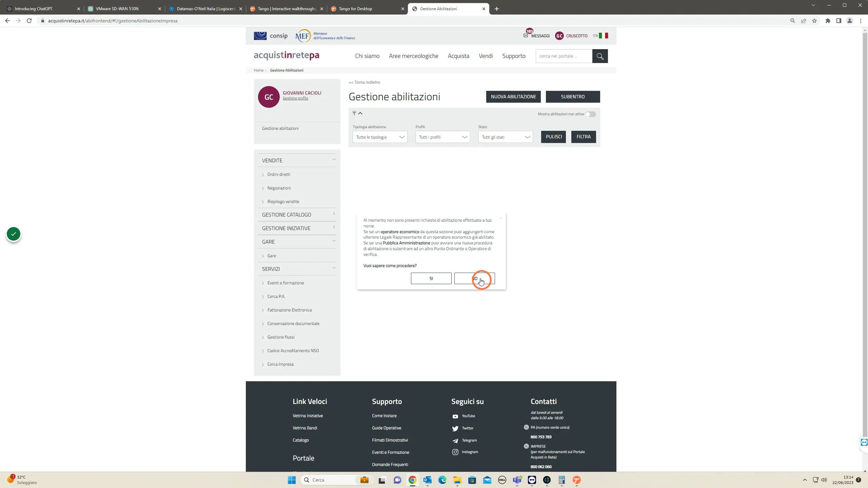Screen dimensions: 868x488
Task: Click Gestione profilo link
Action: coord(295,98)
